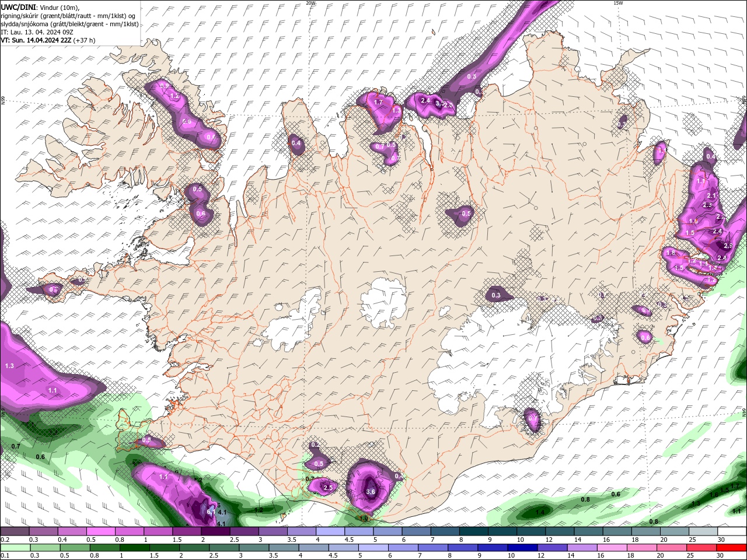The height and width of the screenshot is (560, 747).
Task: Select the 'IT: Lau. 13. 04. 2024 09Z' line
Action: pyautogui.click(x=37, y=32)
